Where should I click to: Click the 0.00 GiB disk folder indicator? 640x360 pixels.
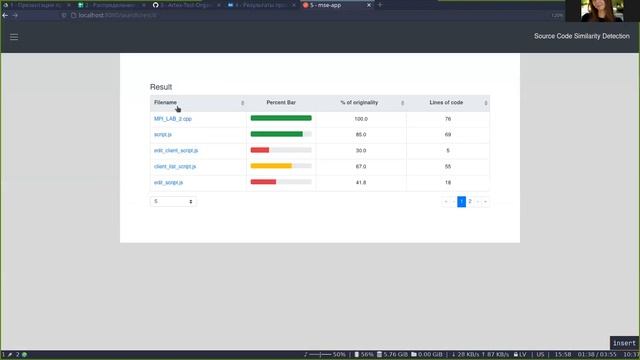click(427, 355)
